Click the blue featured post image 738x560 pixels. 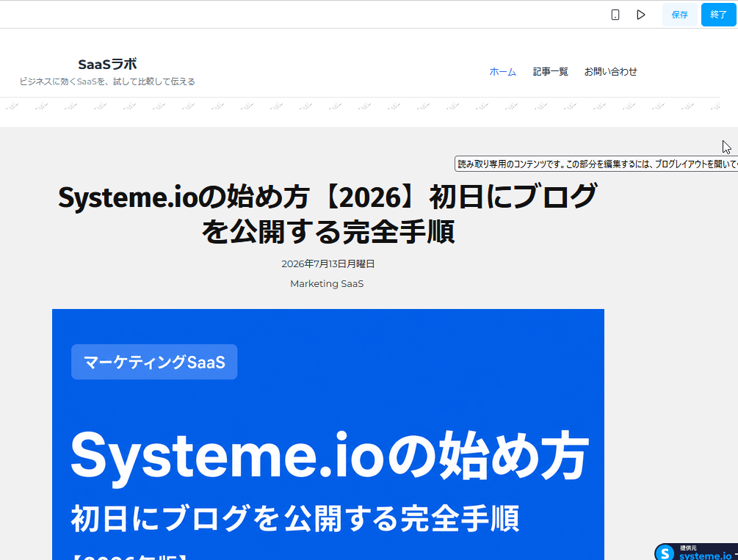[328, 434]
